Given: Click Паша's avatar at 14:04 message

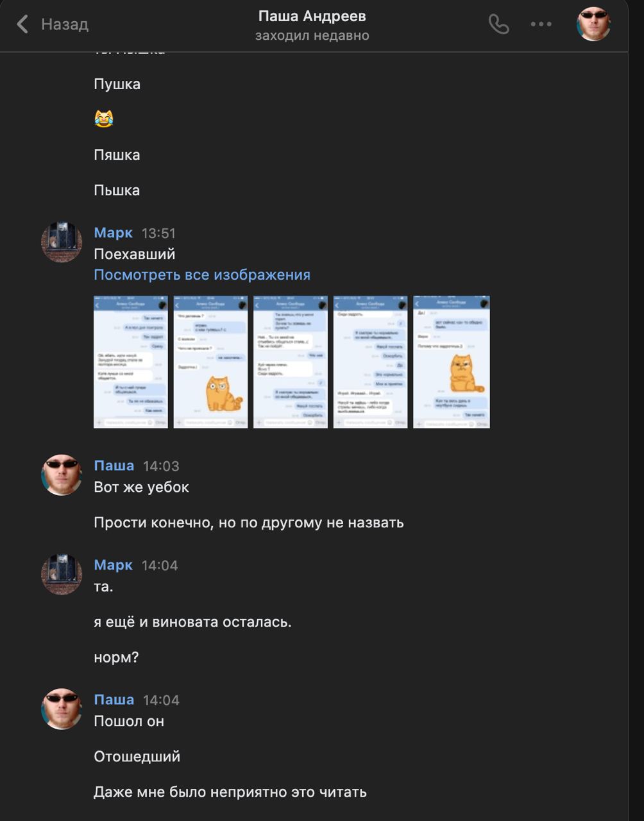Looking at the screenshot, I should click(62, 709).
